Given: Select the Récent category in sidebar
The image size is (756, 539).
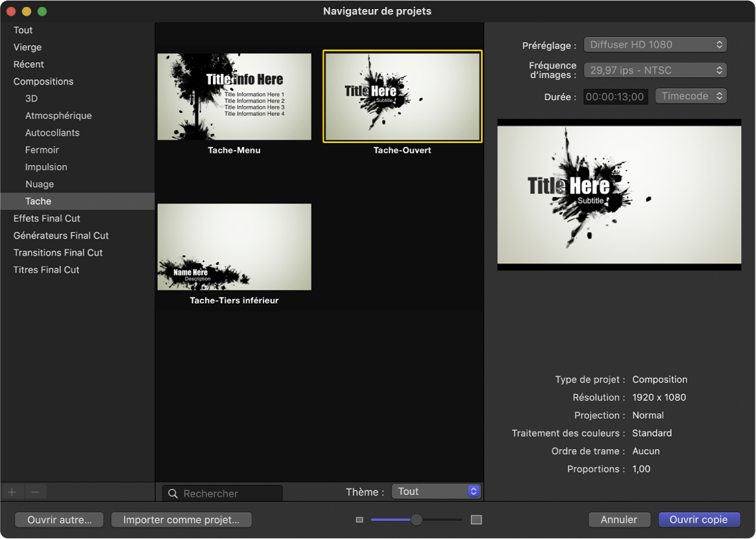Looking at the screenshot, I should pyautogui.click(x=29, y=64).
